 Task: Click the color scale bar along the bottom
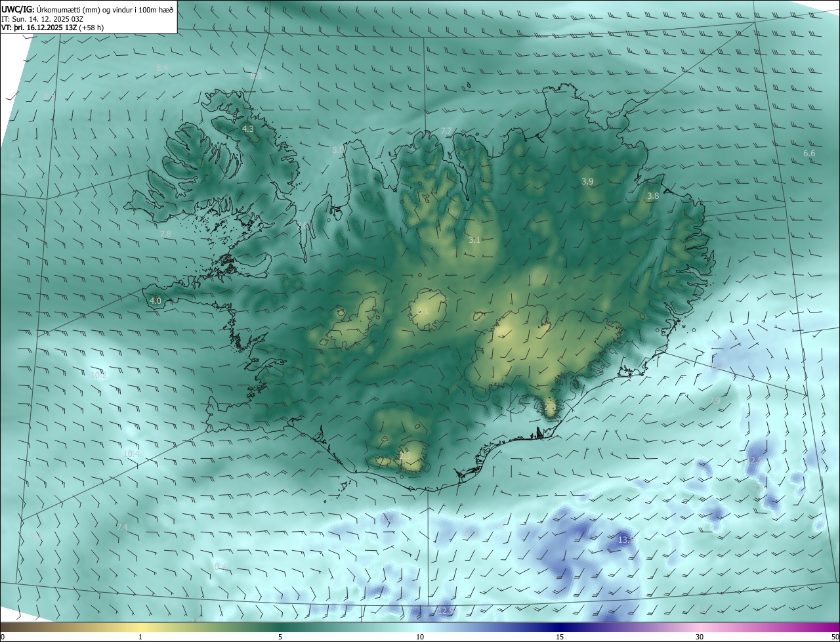point(420,627)
